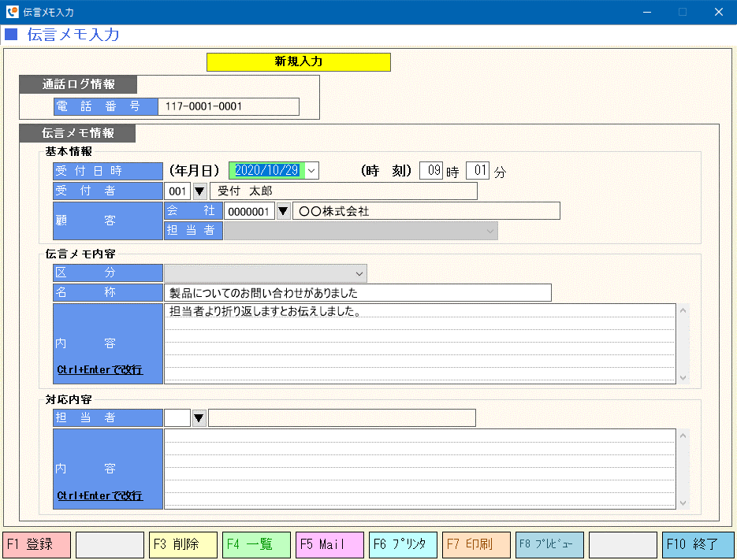737x560 pixels.
Task: Open the 受付者 code lookup arrow
Action: 199,191
